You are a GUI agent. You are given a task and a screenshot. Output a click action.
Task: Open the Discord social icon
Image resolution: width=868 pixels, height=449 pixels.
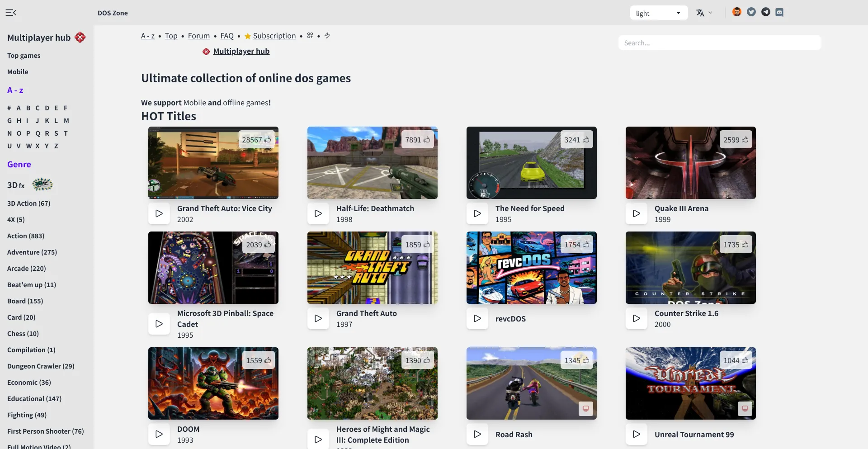(x=779, y=13)
